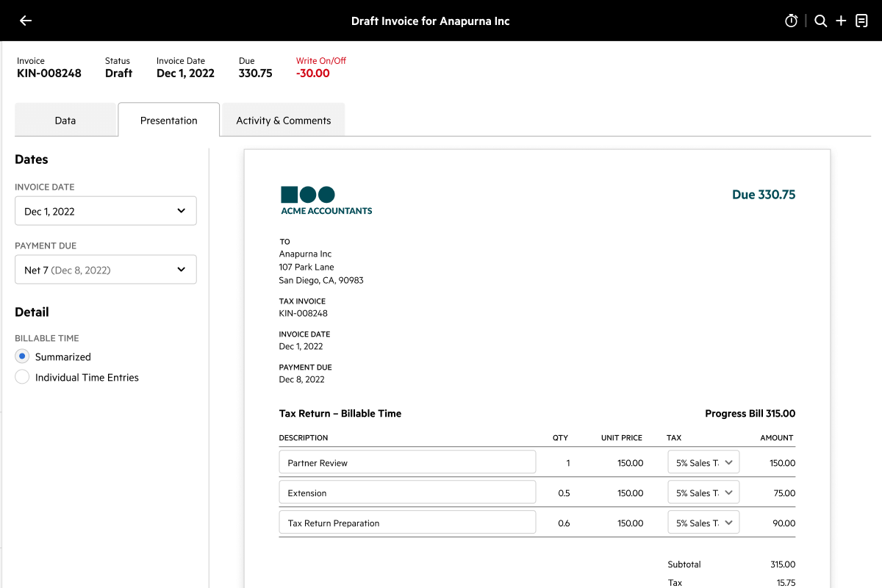This screenshot has width=882, height=588.
Task: Open tax dropdown for Extension row
Action: [x=703, y=493]
